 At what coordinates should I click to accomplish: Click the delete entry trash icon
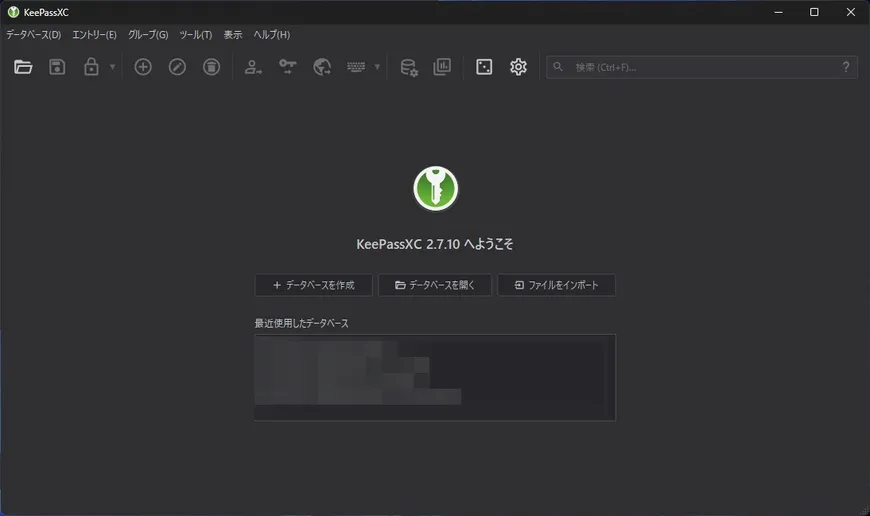(211, 67)
